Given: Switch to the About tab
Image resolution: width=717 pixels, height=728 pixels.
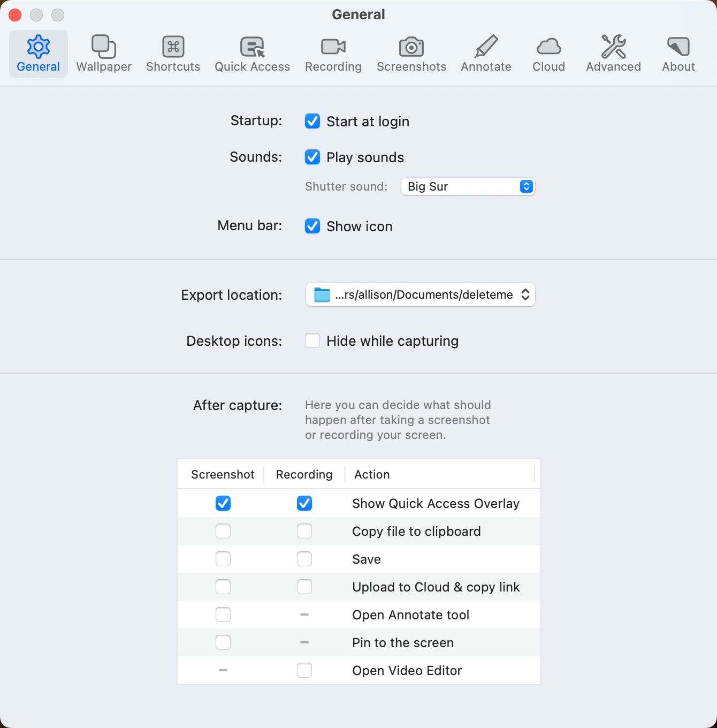Looking at the screenshot, I should coord(678,54).
